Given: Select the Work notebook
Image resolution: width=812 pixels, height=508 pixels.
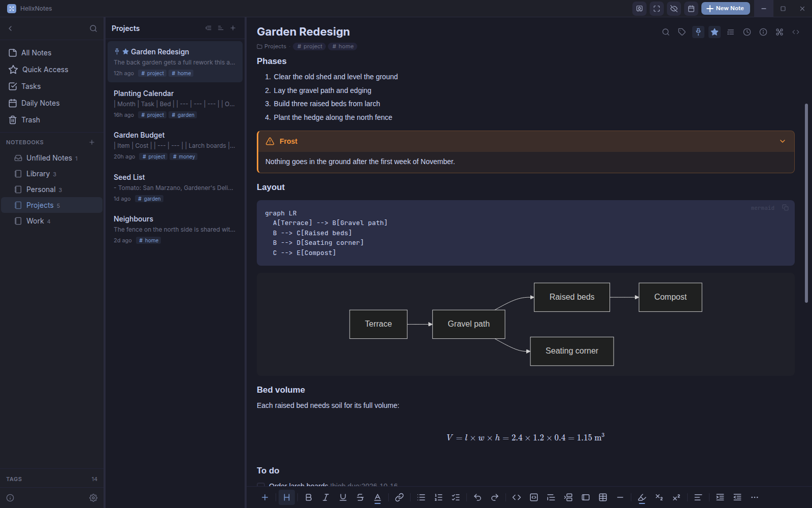Looking at the screenshot, I should point(52,221).
